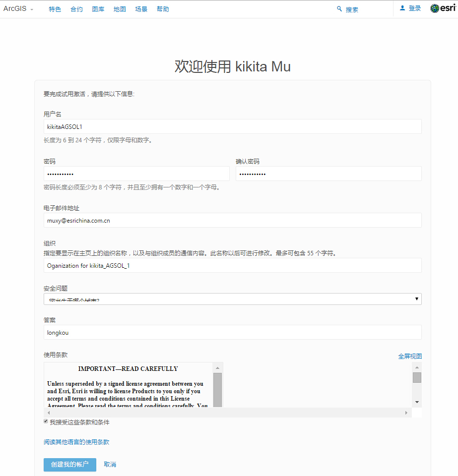Open the 特色 menu item
The image size is (458, 476).
55,9
